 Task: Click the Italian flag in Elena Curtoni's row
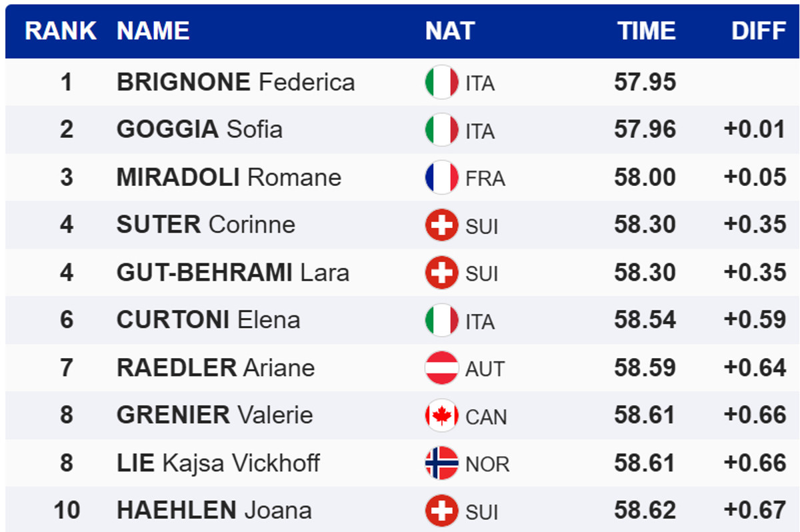coord(441,321)
